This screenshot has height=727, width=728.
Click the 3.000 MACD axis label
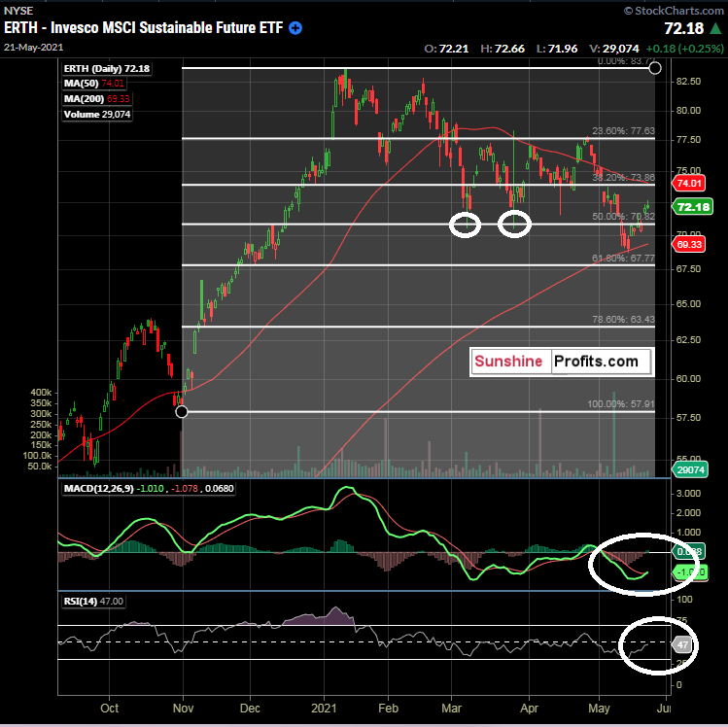688,494
